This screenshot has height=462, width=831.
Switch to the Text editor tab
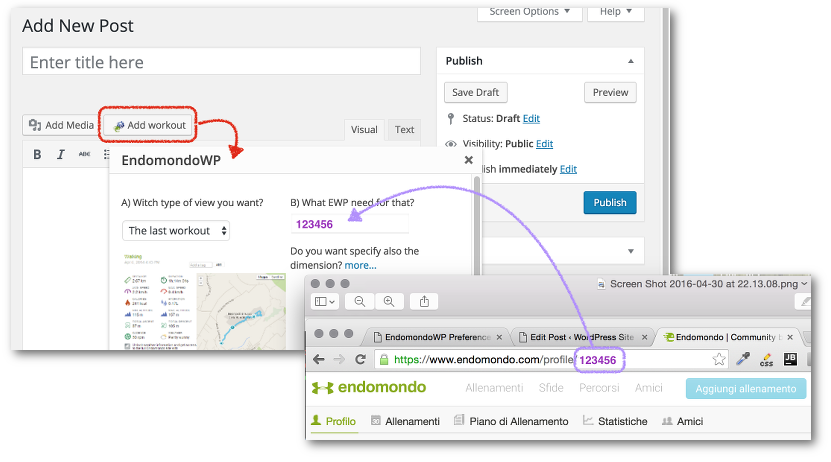point(404,130)
